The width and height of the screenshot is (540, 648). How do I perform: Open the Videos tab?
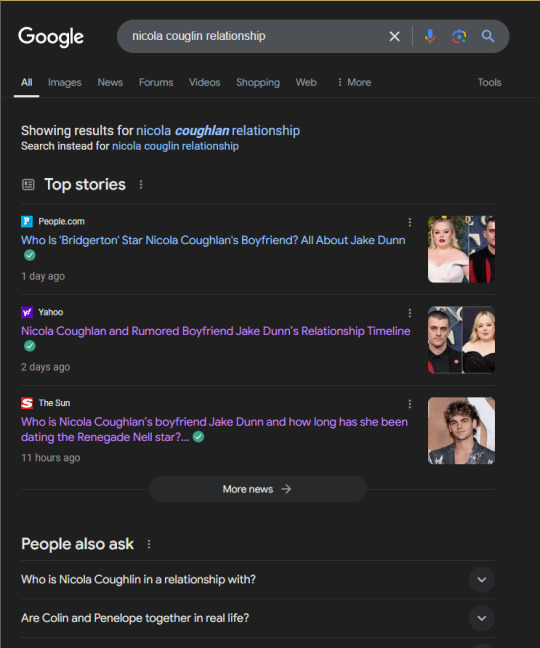(x=205, y=82)
